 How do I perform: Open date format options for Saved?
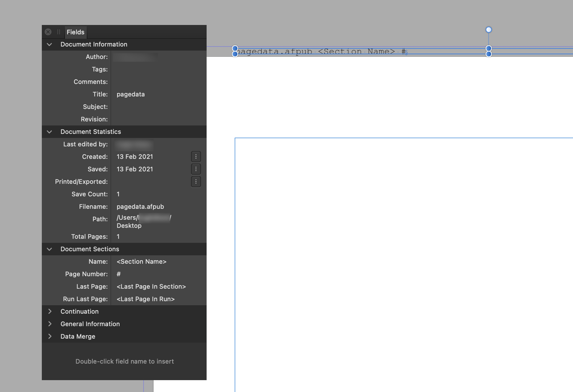pyautogui.click(x=196, y=169)
